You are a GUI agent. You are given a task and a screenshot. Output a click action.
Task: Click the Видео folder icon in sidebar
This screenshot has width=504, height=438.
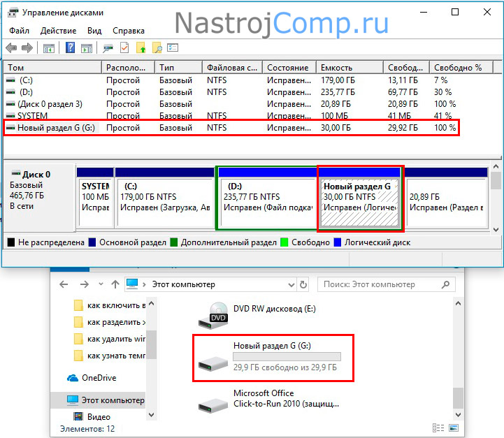pos(78,416)
